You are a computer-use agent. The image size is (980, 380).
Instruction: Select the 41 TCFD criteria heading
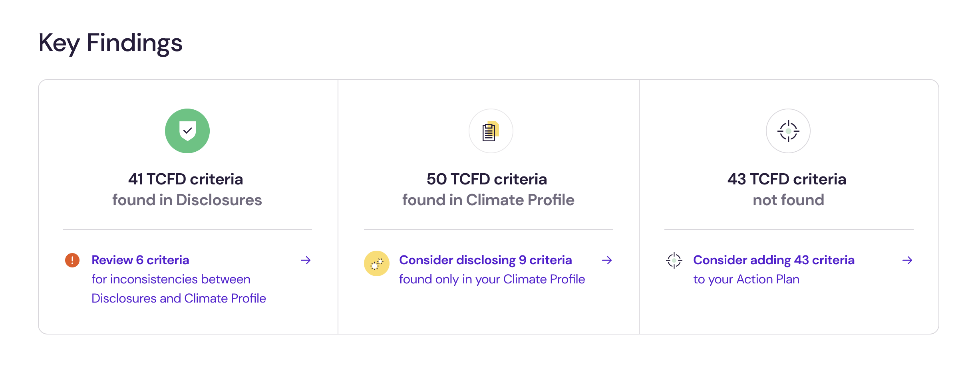(185, 179)
